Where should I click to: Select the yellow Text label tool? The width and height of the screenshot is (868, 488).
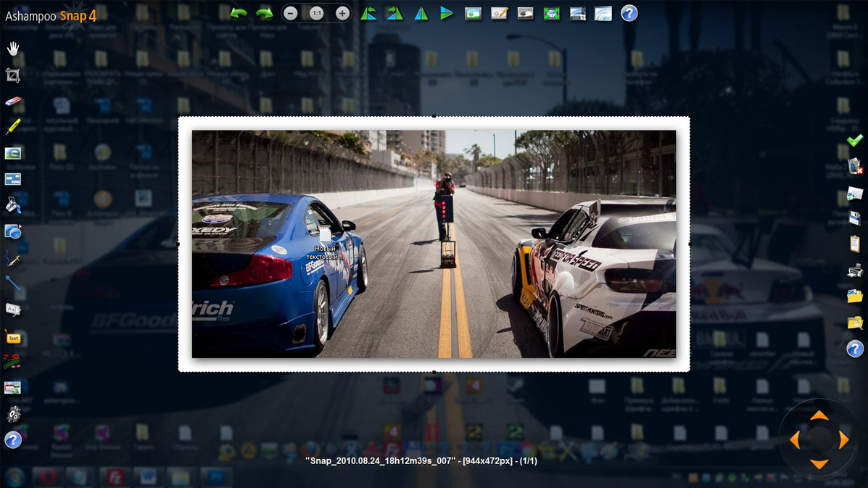(x=13, y=337)
